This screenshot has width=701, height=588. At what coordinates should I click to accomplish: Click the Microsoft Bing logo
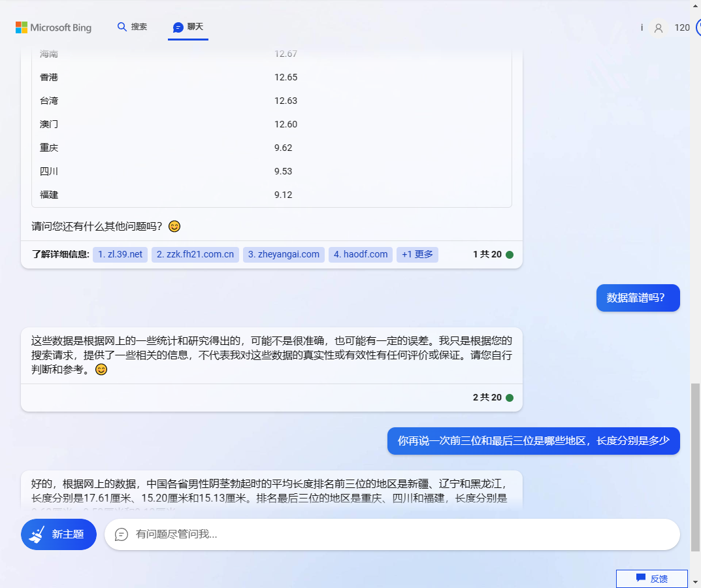(x=54, y=27)
